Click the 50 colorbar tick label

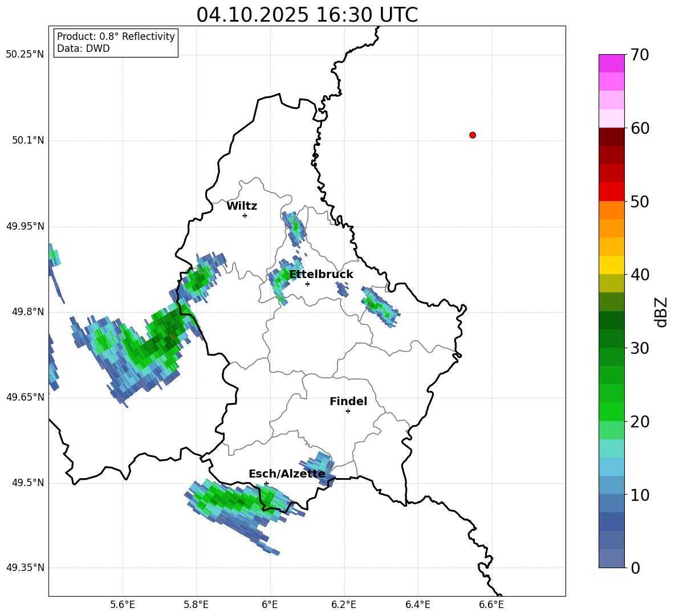click(x=640, y=202)
